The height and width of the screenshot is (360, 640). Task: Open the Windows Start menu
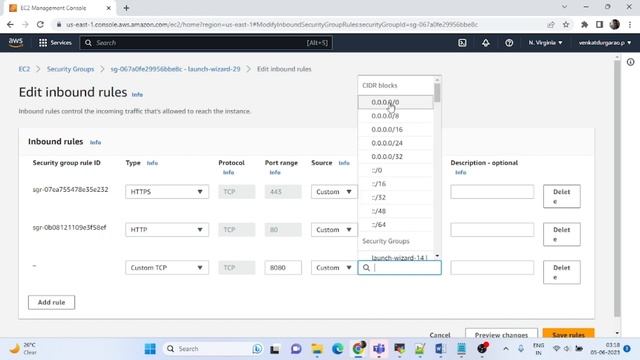tap(150, 349)
